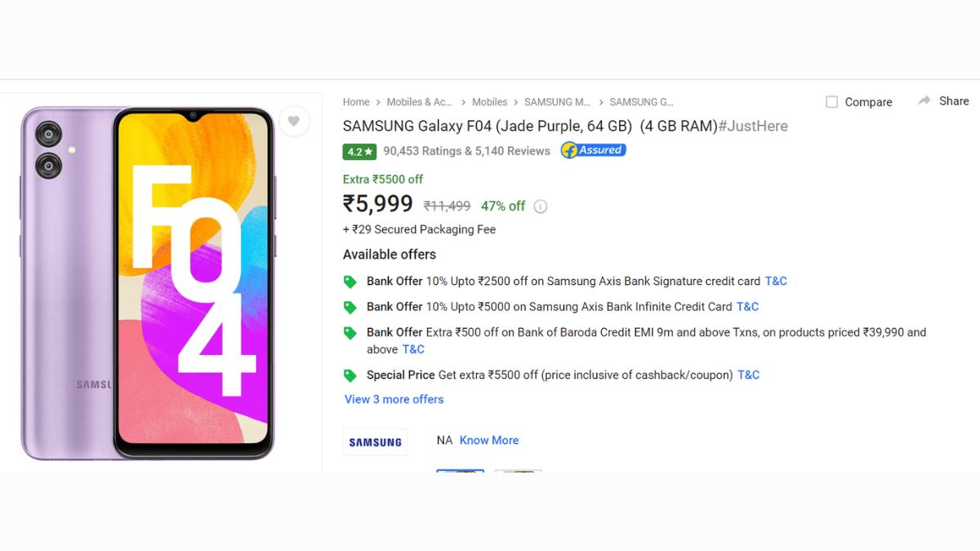Tick the Compare checkbox
This screenshot has width=980, height=551.
coord(831,102)
